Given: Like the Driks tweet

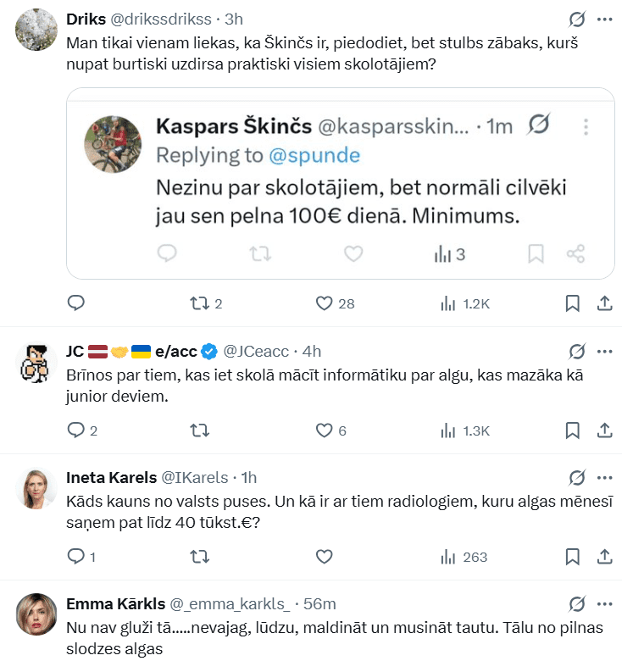Looking at the screenshot, I should coord(323,303).
